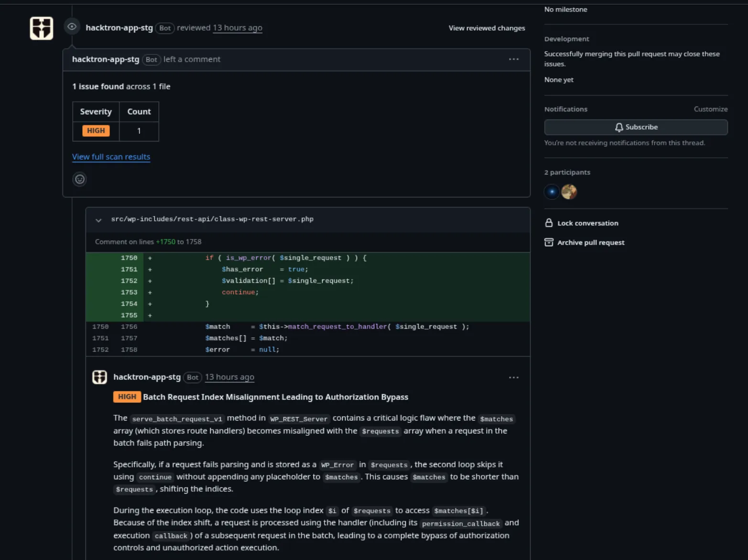Click the Subscribe button
Screen dimensions: 748x560
click(x=636, y=127)
